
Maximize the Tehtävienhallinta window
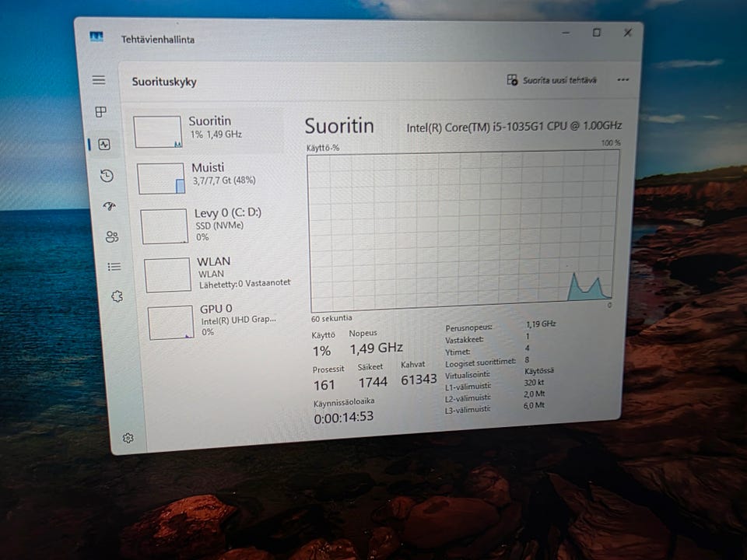(x=597, y=33)
